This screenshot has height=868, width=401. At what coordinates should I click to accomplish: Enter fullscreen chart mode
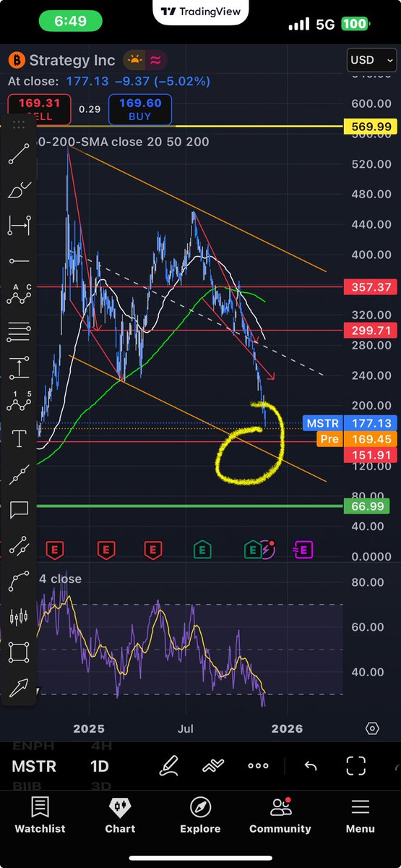(356, 765)
